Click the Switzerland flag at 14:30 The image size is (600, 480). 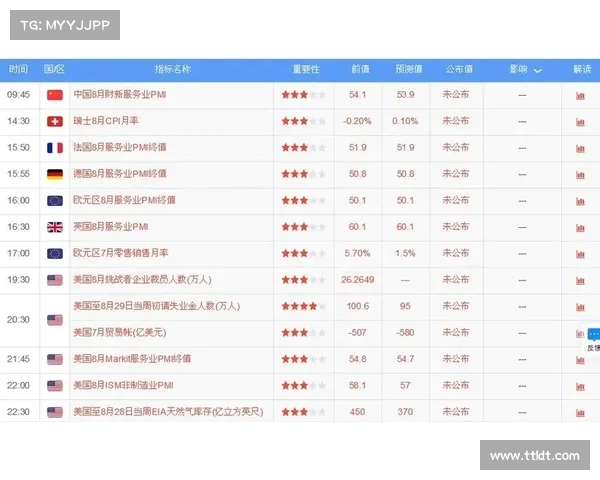(55, 121)
